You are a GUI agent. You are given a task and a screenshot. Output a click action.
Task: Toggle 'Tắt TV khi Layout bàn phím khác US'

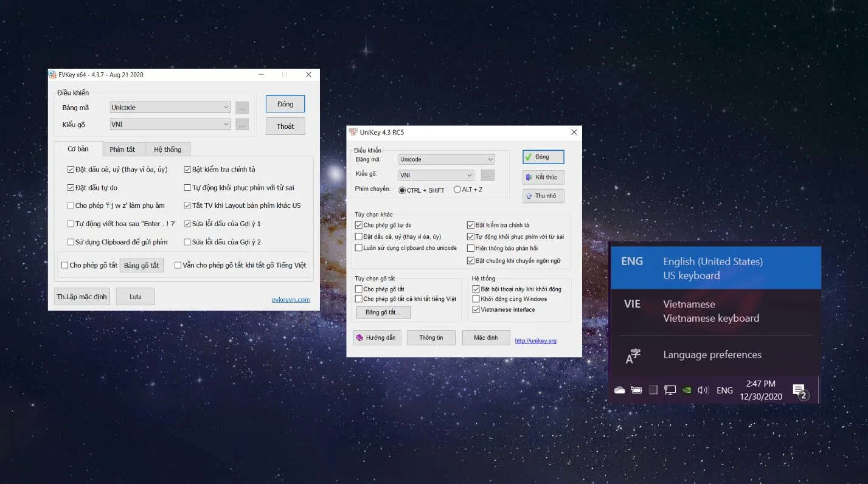[x=187, y=206]
